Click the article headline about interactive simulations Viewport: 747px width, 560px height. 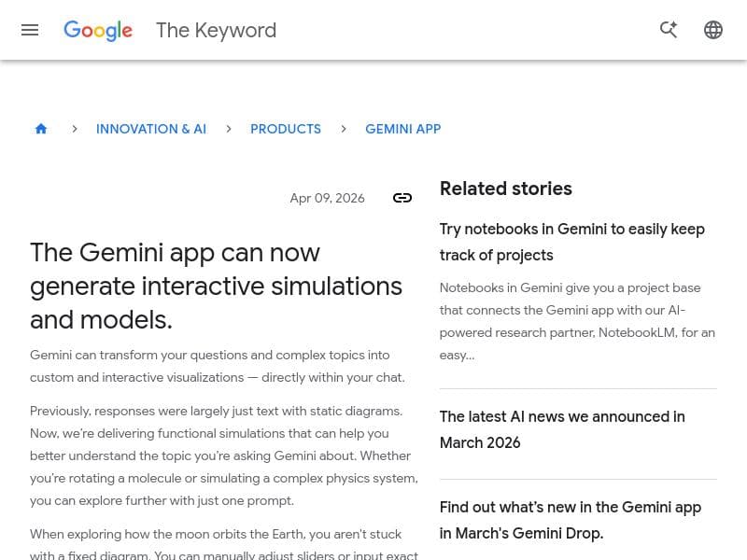coord(216,286)
